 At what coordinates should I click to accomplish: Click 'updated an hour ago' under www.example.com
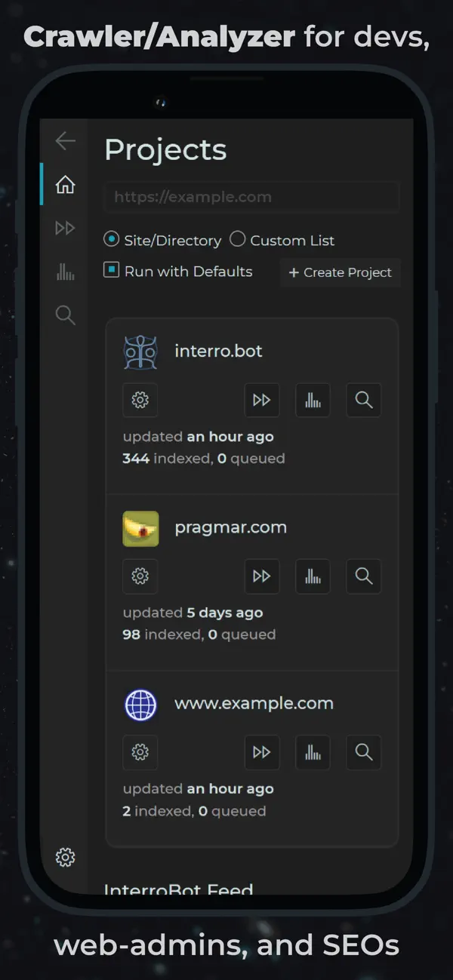[198, 789]
